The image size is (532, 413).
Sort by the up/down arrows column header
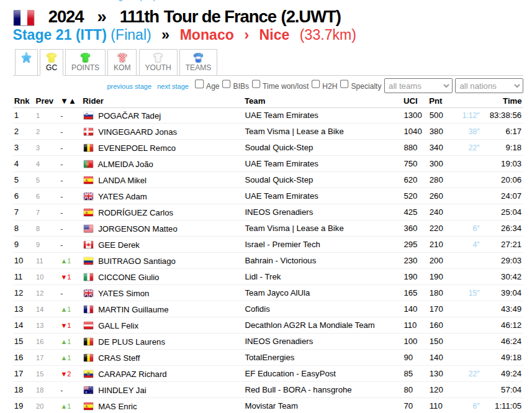point(68,101)
